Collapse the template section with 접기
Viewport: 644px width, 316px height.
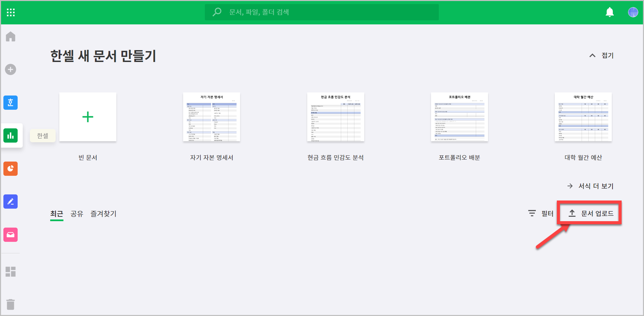607,56
